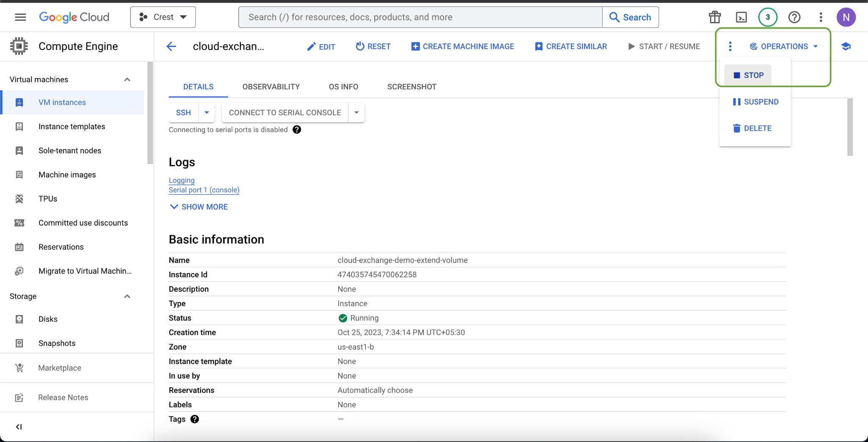Switch to the DETAILS tab
868x442 pixels.
(x=198, y=87)
